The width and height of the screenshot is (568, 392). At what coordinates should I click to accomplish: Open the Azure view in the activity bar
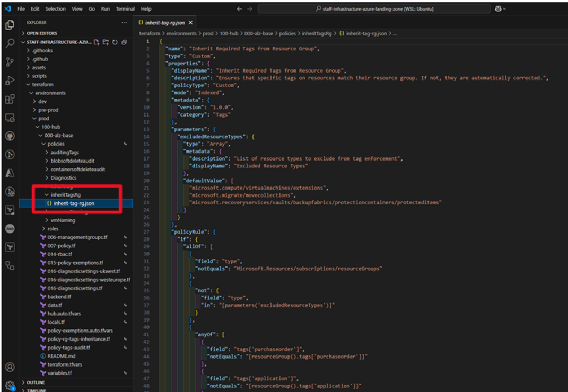tap(10, 173)
